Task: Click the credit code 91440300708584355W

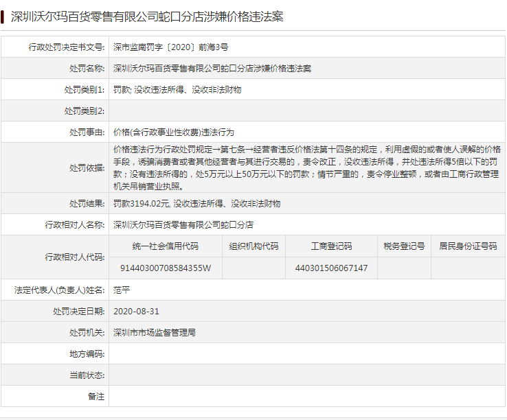Action: pyautogui.click(x=166, y=268)
